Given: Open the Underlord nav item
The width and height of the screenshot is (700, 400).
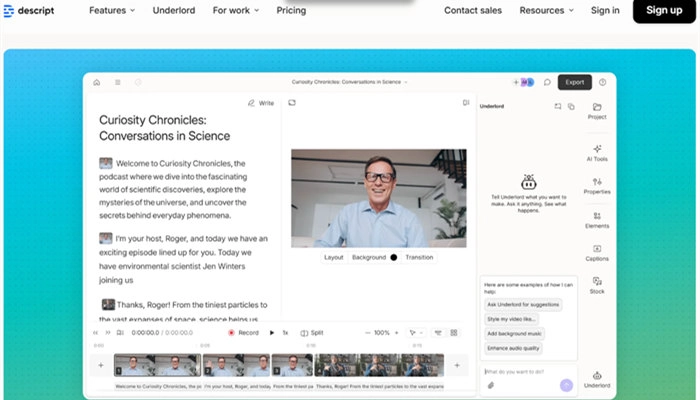Looking at the screenshot, I should [174, 10].
